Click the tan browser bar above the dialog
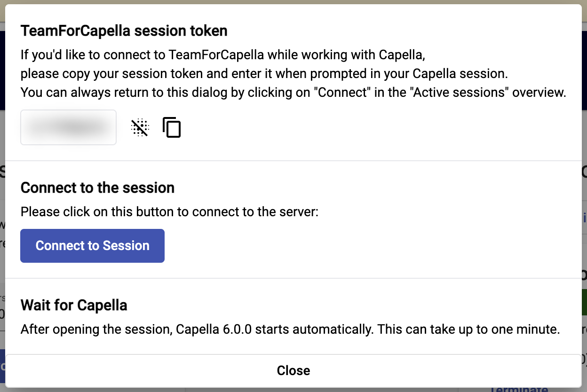Image resolution: width=587 pixels, height=392 pixels. point(293,2)
